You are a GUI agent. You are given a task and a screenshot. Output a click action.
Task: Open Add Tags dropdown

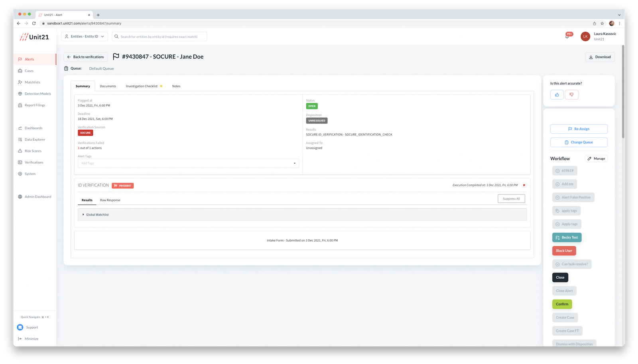188,163
